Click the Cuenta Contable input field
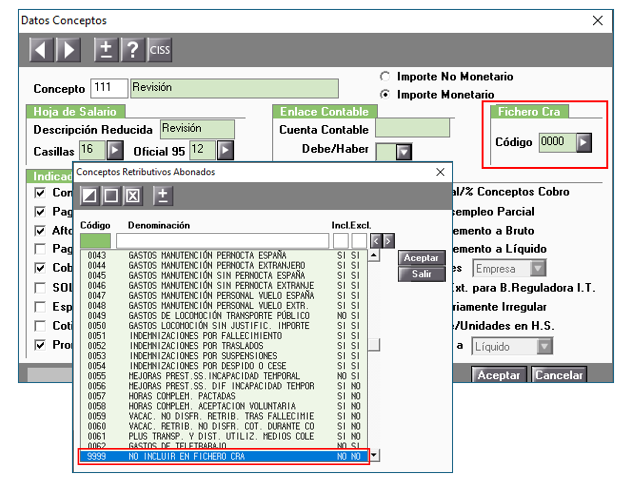639x483 pixels. tap(411, 129)
